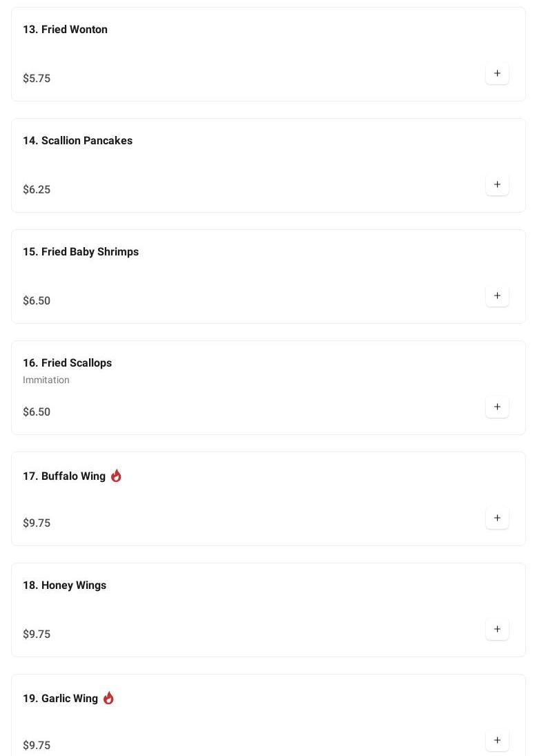Screen dimensions: 537x756
Task: Click the spicy flame icon on Garlic Wing
Action: 108,698
